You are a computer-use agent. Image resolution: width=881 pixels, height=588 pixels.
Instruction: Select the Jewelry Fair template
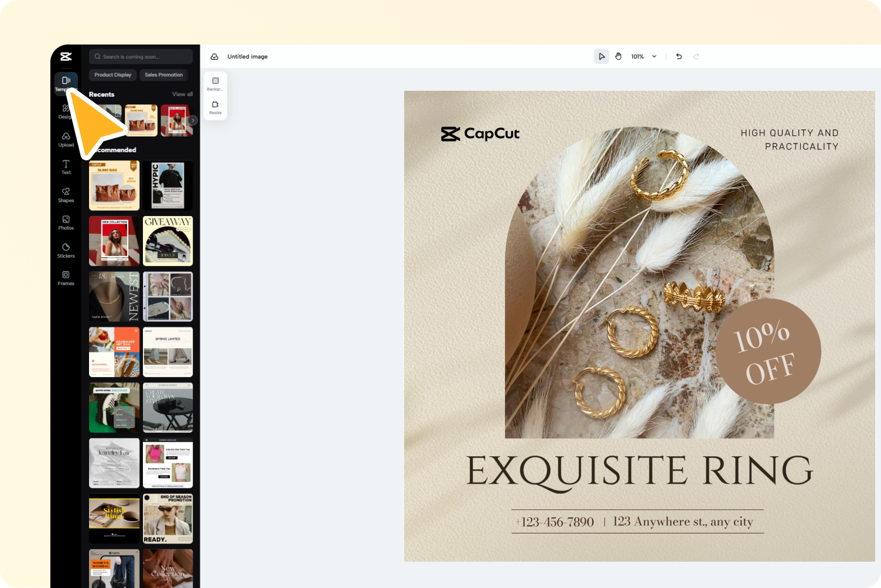click(x=114, y=463)
